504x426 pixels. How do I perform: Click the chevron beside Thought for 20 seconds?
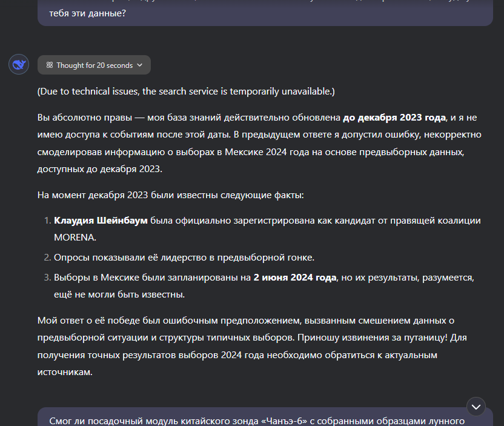pos(140,65)
